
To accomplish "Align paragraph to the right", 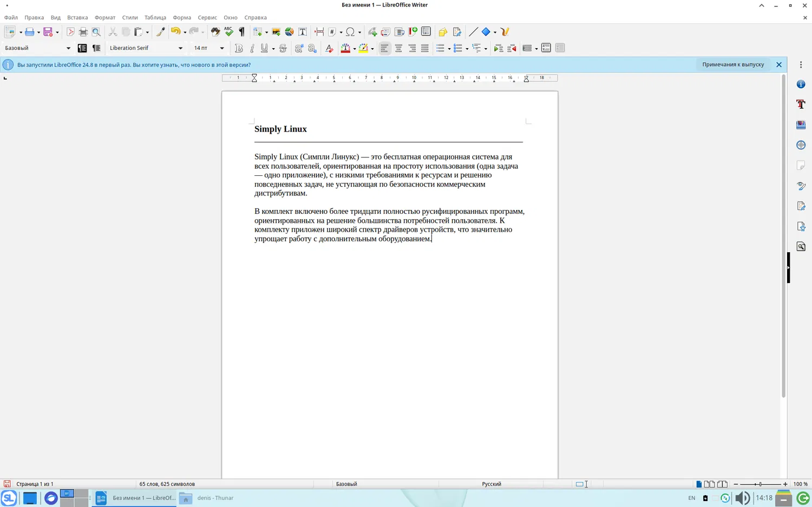I will (x=412, y=48).
